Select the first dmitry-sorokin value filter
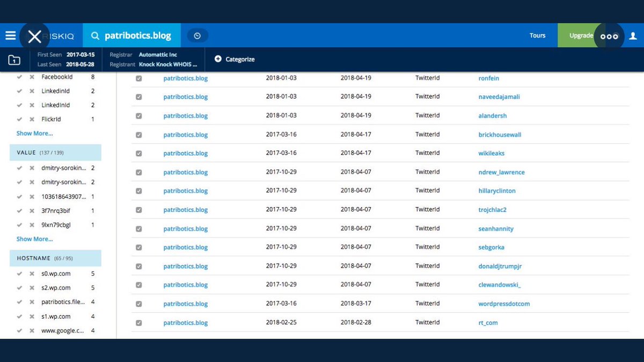644x362 pixels. [x=63, y=168]
